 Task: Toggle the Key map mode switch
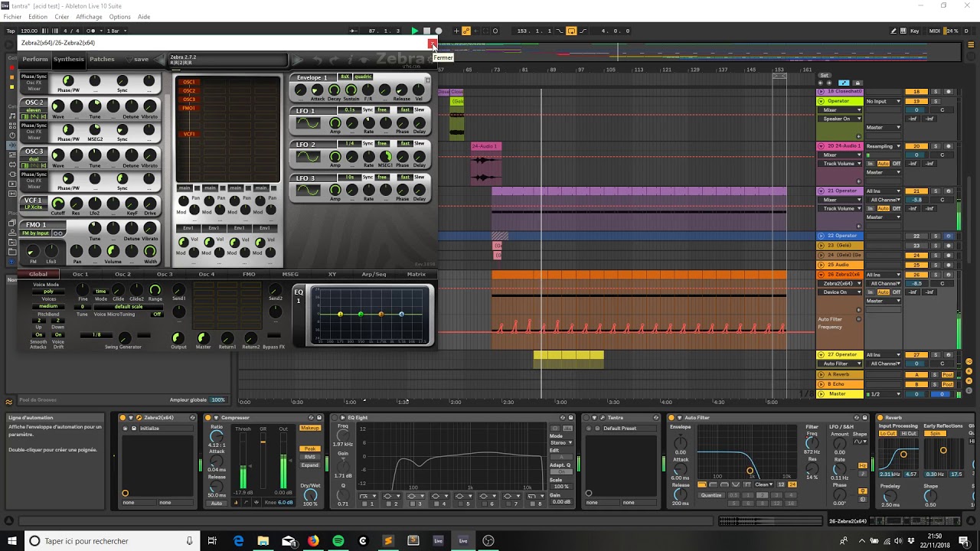point(915,31)
